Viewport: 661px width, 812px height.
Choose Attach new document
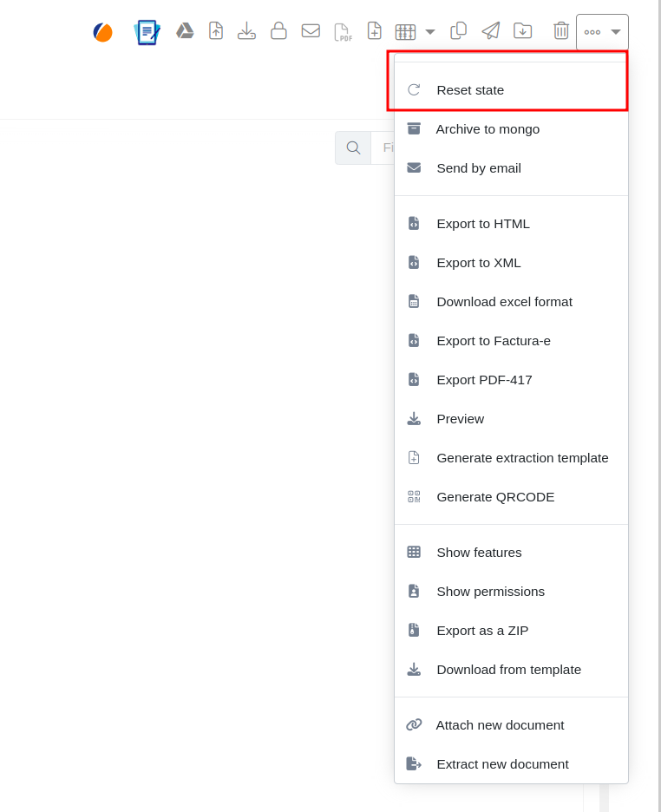500,725
